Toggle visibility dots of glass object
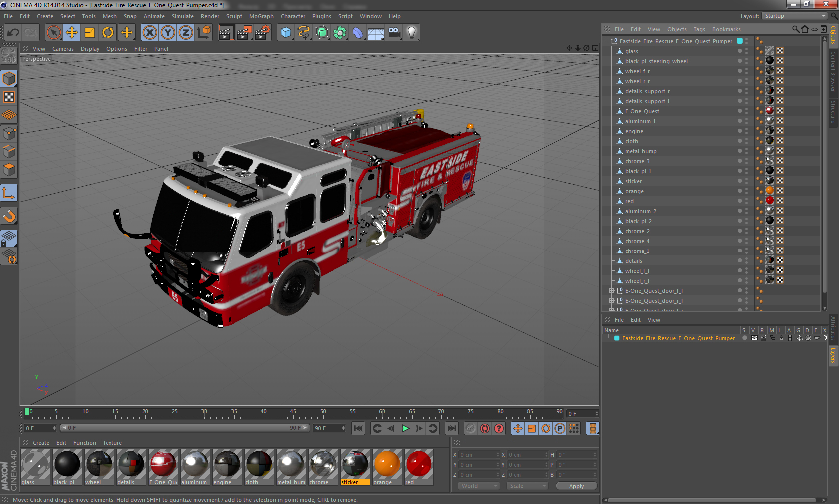 tap(746, 51)
